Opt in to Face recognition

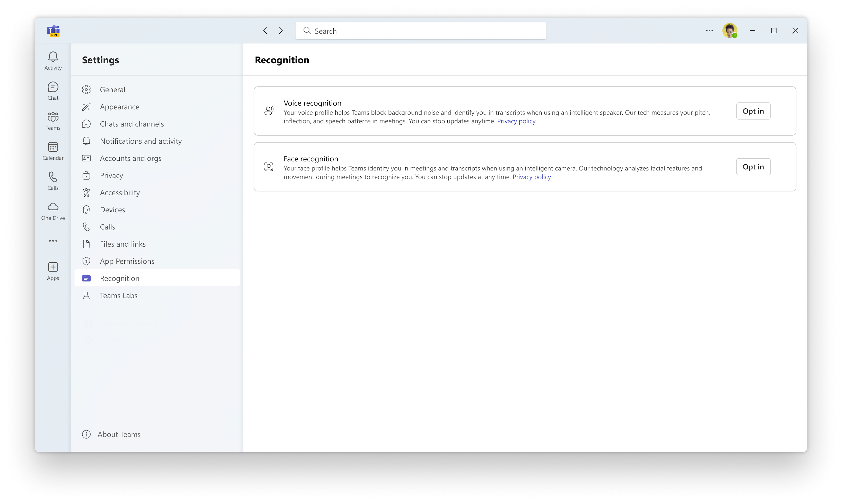click(753, 167)
